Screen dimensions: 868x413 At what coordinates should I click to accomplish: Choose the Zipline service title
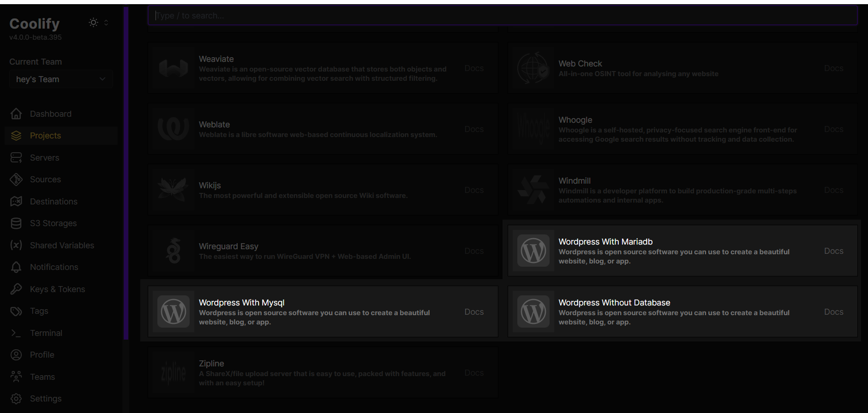tap(211, 364)
